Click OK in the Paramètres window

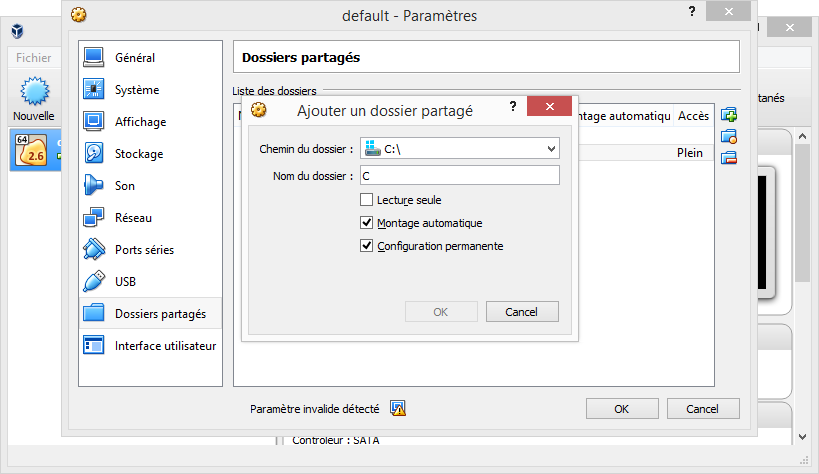pyautogui.click(x=622, y=409)
